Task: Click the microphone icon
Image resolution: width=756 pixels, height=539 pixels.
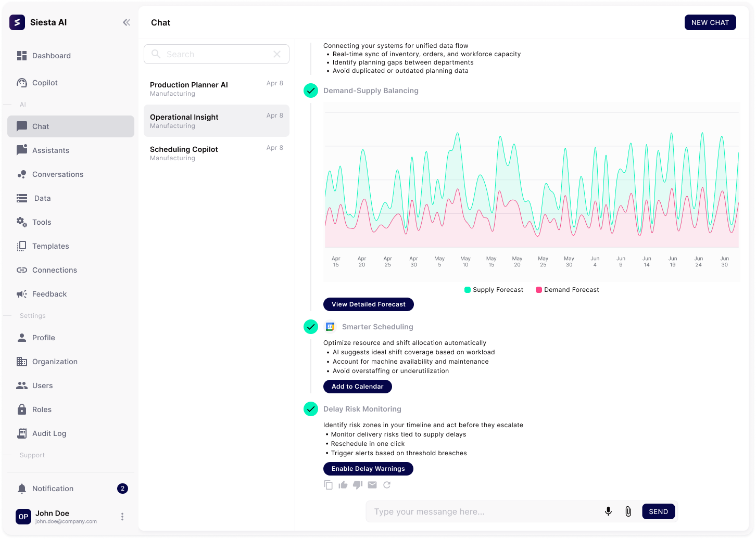Action: (608, 511)
